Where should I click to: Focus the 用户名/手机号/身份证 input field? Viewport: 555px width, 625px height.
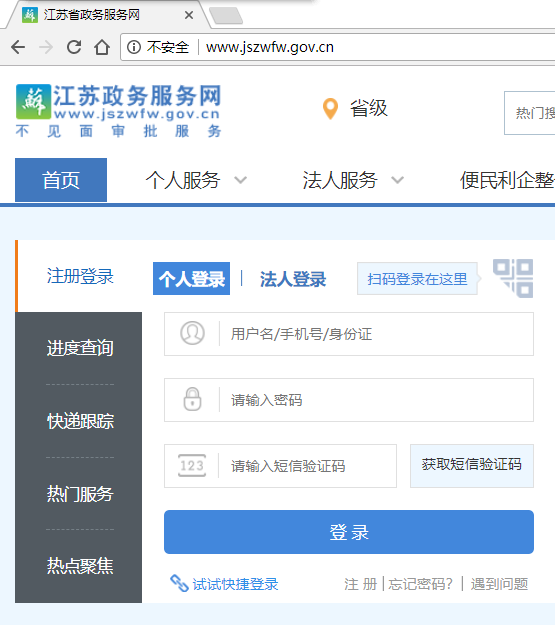[349, 334]
